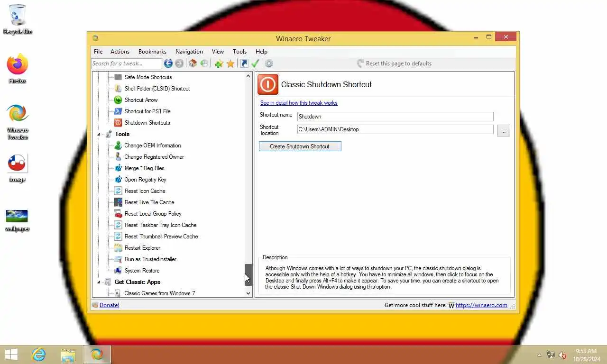This screenshot has height=364, width=607.
Task: Collapse the Tools tree category
Action: click(x=99, y=134)
